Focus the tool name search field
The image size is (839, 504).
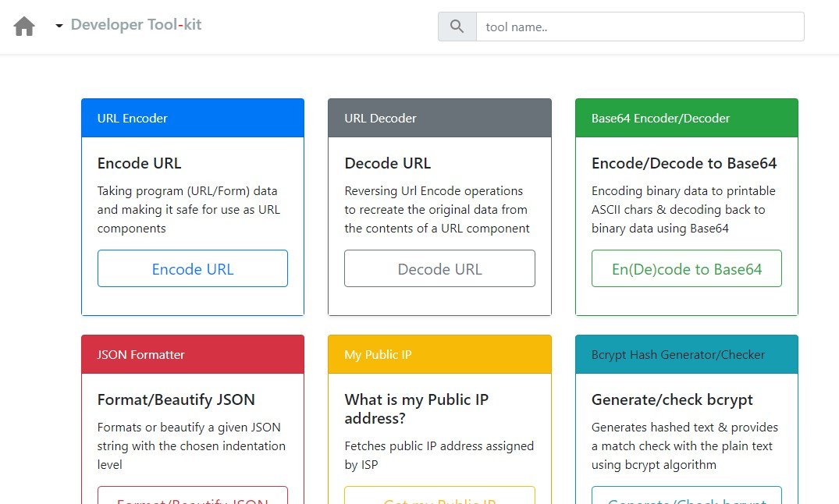[640, 27]
